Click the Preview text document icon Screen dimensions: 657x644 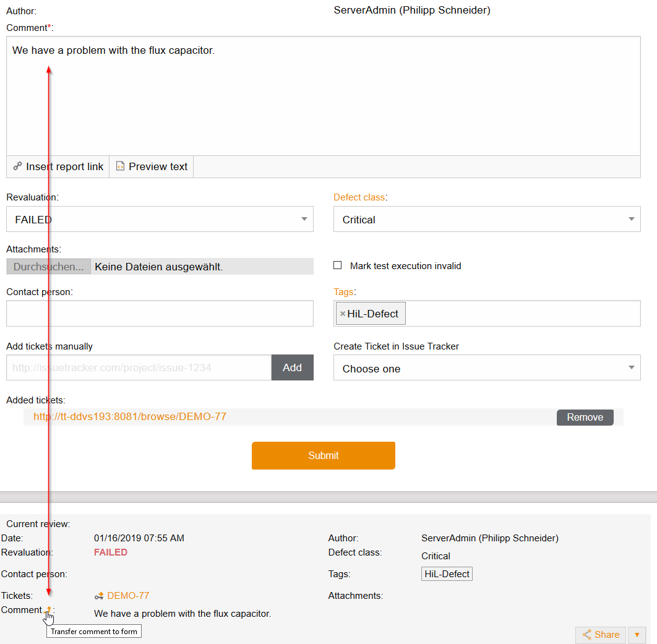click(121, 166)
